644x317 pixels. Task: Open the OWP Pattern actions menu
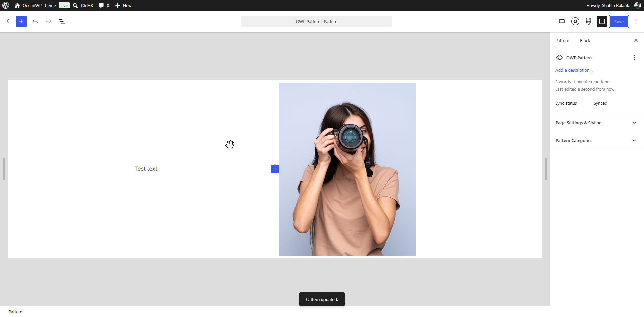point(634,58)
